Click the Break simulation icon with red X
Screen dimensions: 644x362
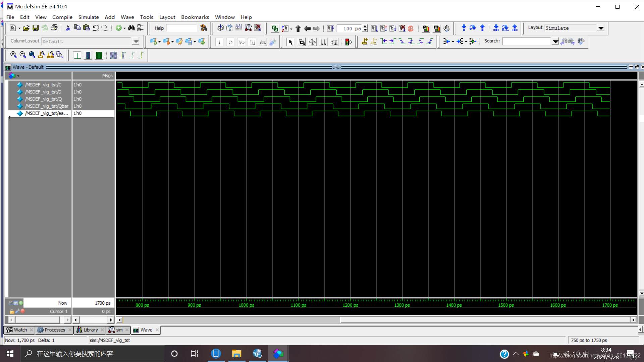click(402, 28)
